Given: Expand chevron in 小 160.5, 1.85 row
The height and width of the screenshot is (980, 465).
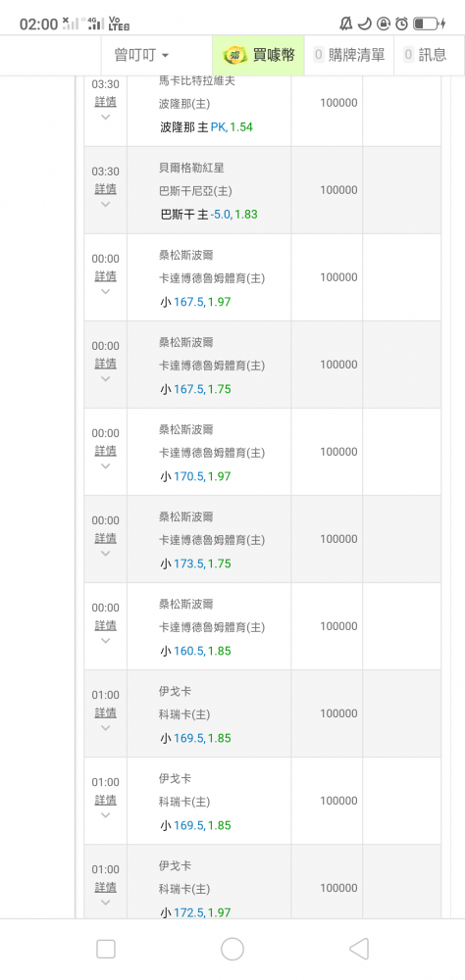Looking at the screenshot, I should (105, 641).
